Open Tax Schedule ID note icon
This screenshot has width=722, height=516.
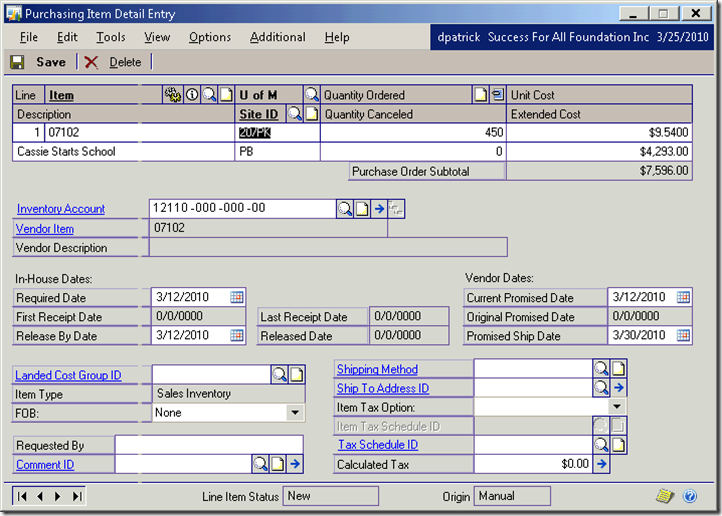(618, 445)
